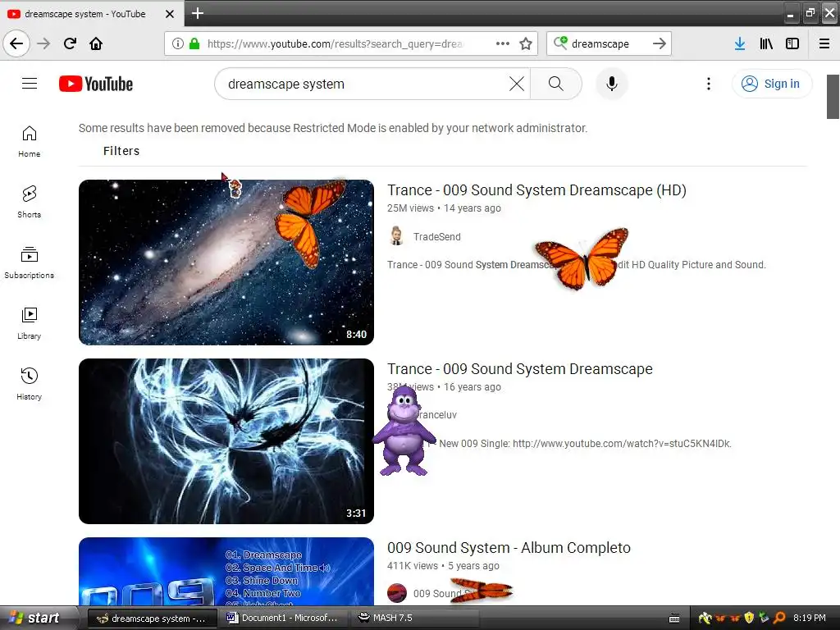Open the Firefox hamburger menu

(824, 43)
